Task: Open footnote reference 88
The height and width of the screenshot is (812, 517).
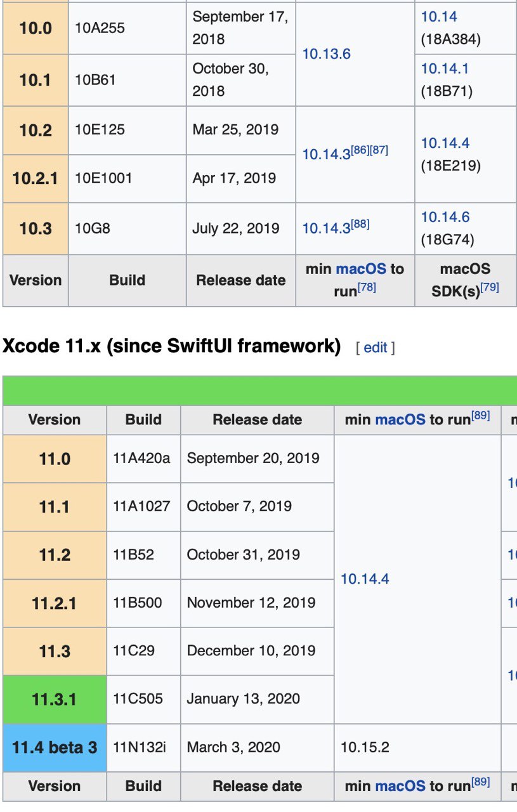Action: click(360, 225)
